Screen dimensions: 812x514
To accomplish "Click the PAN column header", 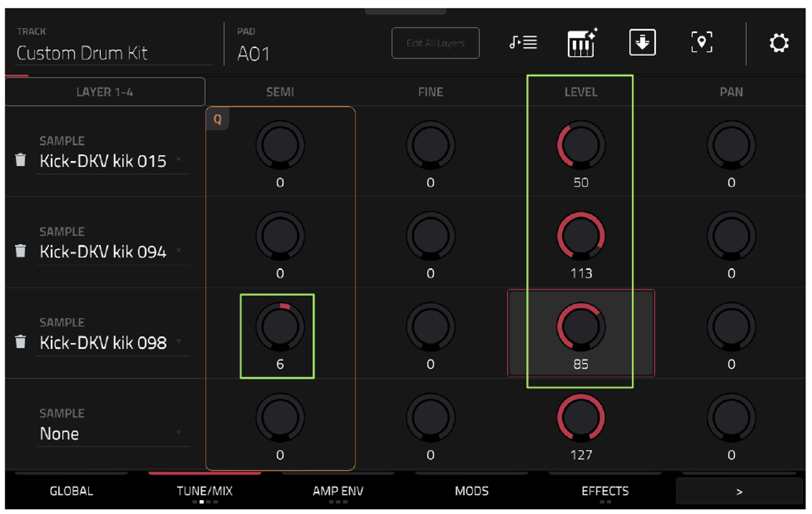I will coord(731,92).
